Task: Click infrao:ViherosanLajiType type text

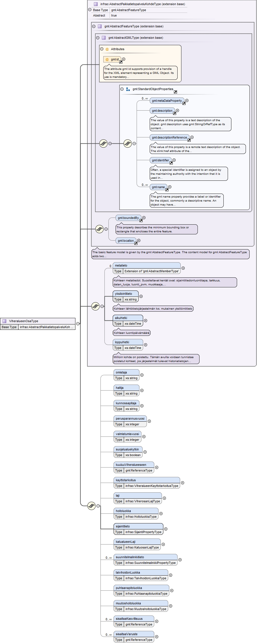Action: [143, 501]
